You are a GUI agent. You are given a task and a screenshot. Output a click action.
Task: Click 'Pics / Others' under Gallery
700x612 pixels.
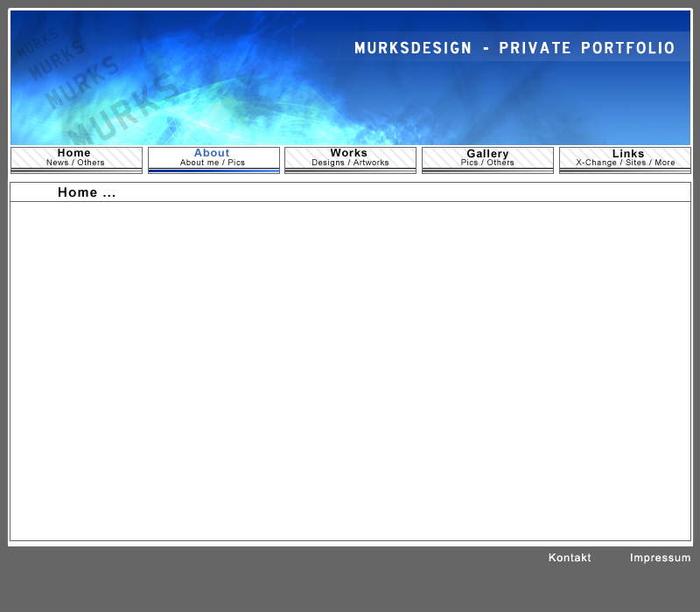click(487, 163)
